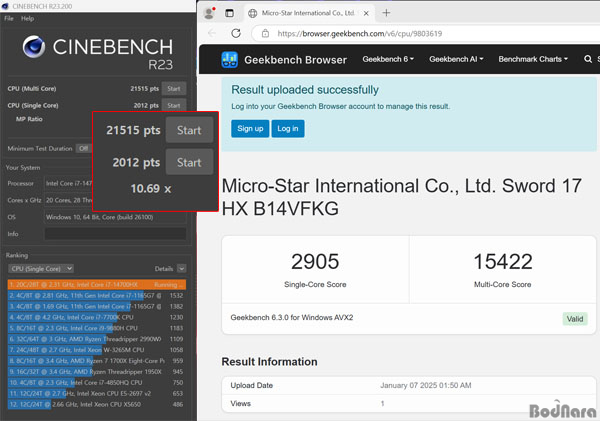
Task: Click the Result uploaded successfully heading
Action: pos(305,90)
